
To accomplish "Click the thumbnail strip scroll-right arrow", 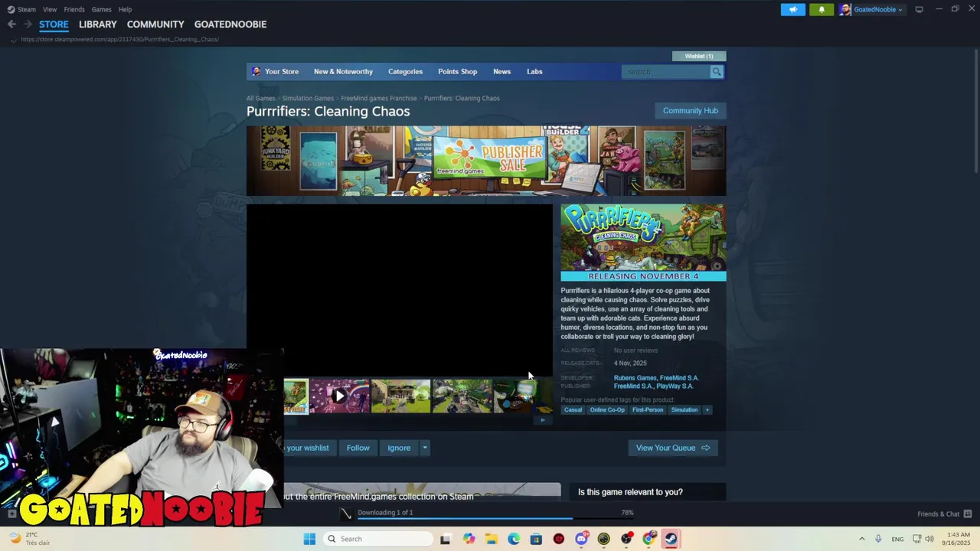I will [x=543, y=419].
